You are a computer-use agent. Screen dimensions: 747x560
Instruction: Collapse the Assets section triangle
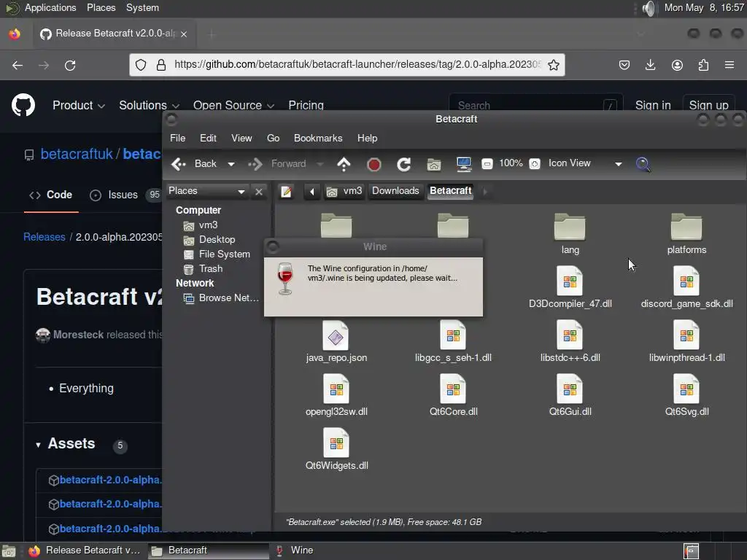[38, 445]
